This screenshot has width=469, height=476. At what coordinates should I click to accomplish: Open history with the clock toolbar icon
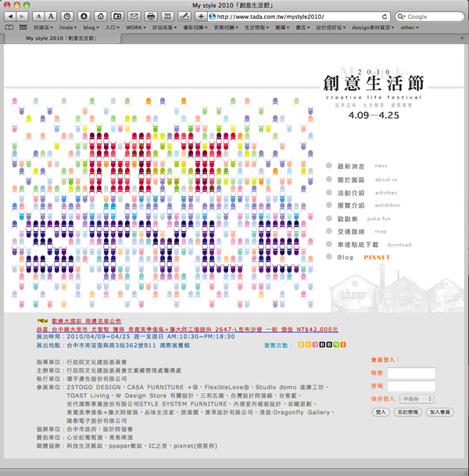tap(67, 16)
